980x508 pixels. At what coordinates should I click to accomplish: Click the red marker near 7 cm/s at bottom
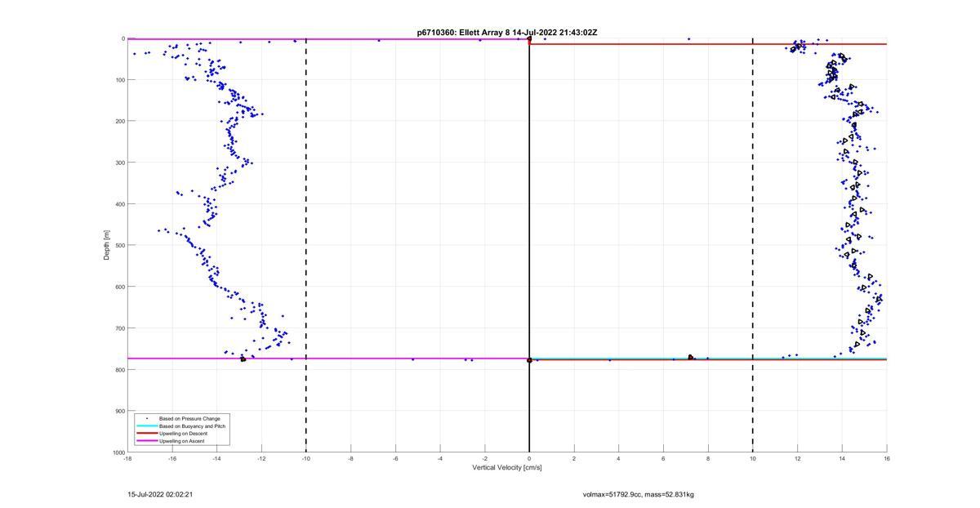point(691,358)
